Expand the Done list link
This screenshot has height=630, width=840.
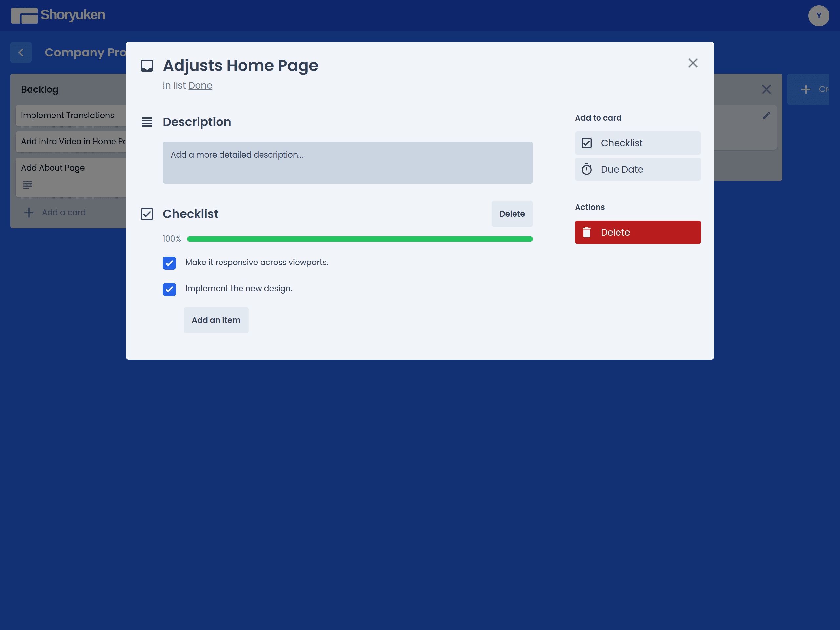(x=200, y=85)
